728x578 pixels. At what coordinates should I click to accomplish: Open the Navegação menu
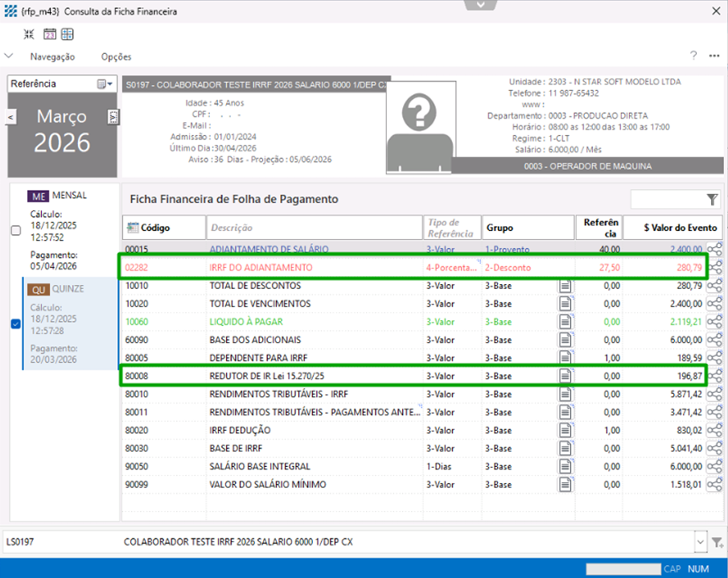tap(52, 56)
